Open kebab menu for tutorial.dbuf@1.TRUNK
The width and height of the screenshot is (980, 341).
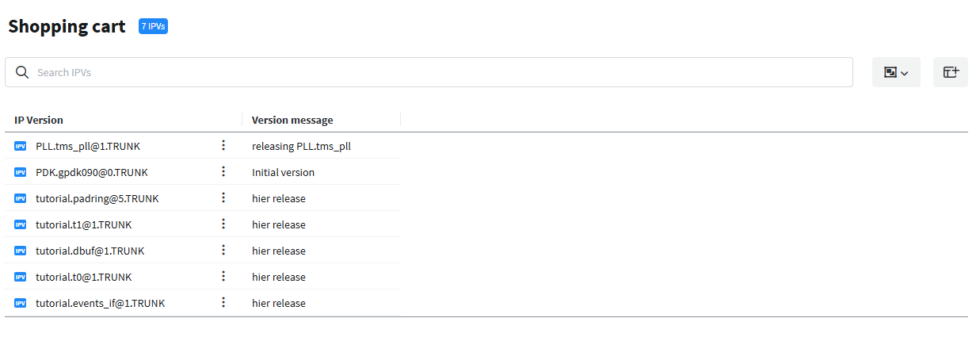click(223, 251)
